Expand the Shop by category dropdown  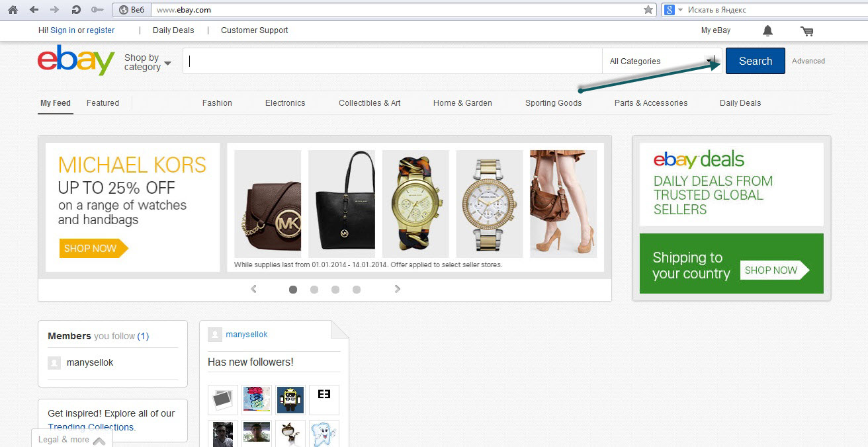[148, 62]
